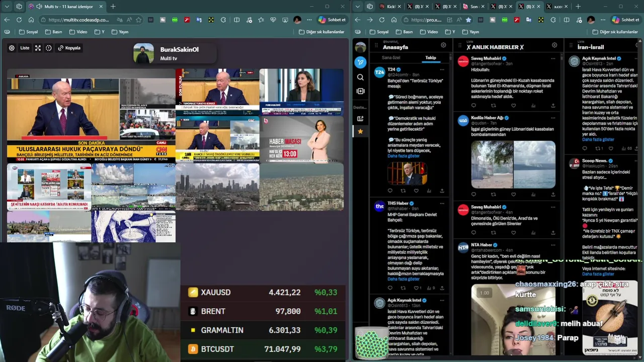The image size is (644, 362).
Task: Open Sosyal bookmarks folder in left browser
Action: click(x=28, y=32)
